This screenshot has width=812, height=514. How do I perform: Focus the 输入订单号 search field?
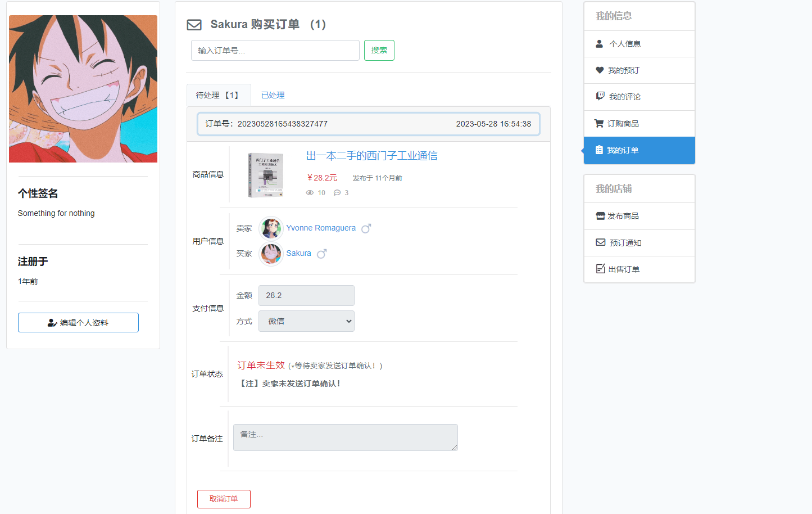pyautogui.click(x=275, y=50)
